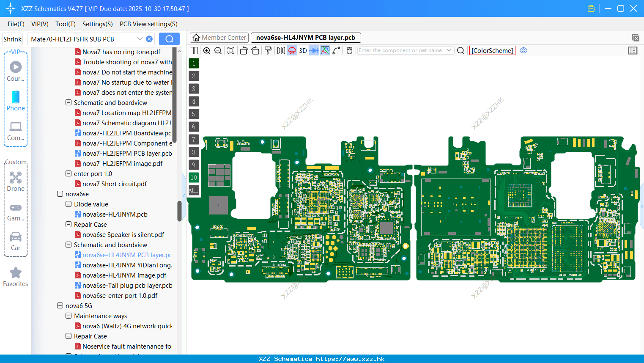Image resolution: width=644 pixels, height=363 pixels.
Task: Open the model dropdown arrow
Action: point(140,39)
